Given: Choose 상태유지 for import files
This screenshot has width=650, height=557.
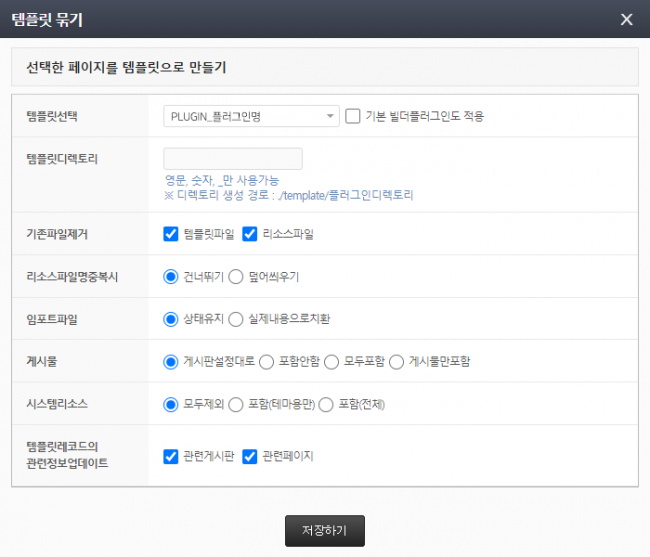Looking at the screenshot, I should [x=171, y=319].
